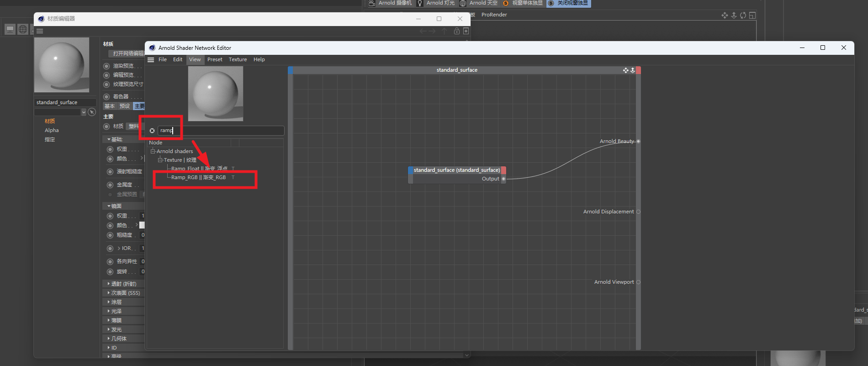Click the Arnold Viewport output port
Screen dimensions: 868x366
coord(638,282)
